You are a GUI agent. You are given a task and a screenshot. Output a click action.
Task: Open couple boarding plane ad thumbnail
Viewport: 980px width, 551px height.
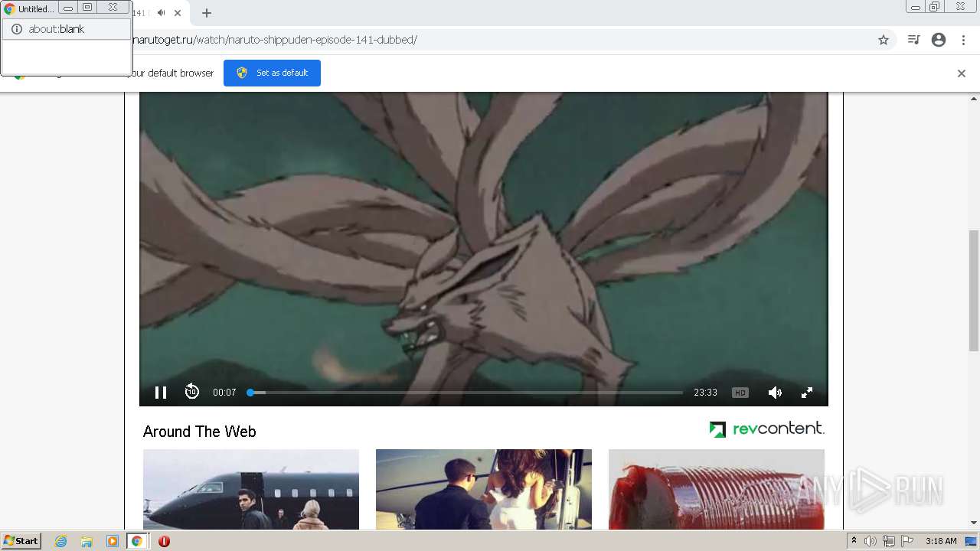coord(484,490)
